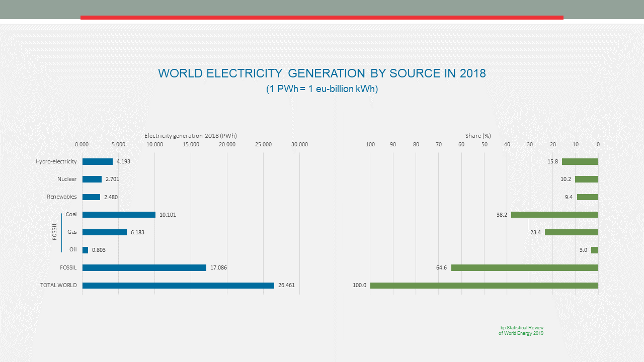Click the blue FOSSIL total bar labeled 17.086
This screenshot has width=644, height=362.
pyautogui.click(x=144, y=267)
